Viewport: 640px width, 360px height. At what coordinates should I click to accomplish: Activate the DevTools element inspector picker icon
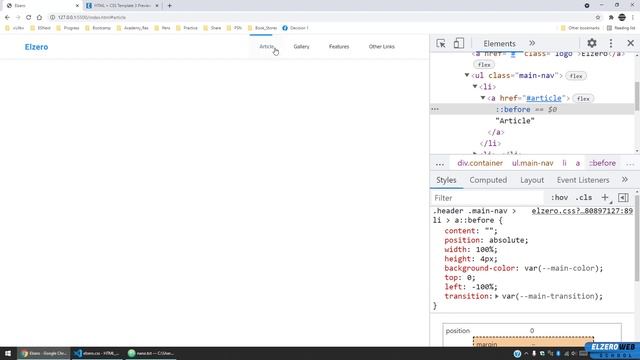(441, 43)
